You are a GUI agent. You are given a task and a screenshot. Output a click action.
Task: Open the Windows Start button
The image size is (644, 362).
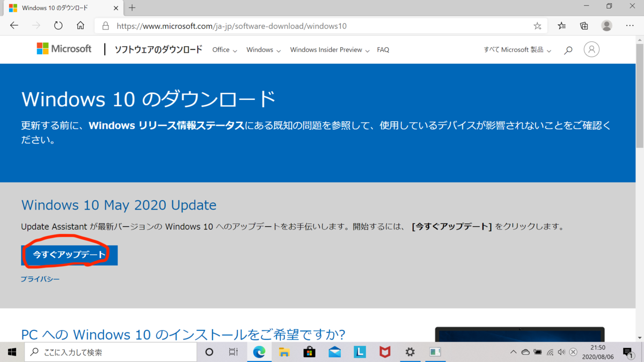click(x=12, y=352)
